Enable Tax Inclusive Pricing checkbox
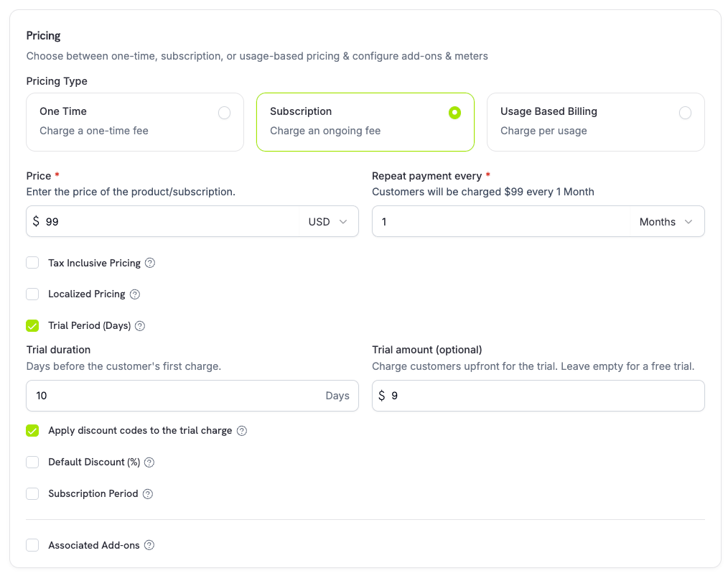Screen dimensions: 728x581 coord(32,263)
